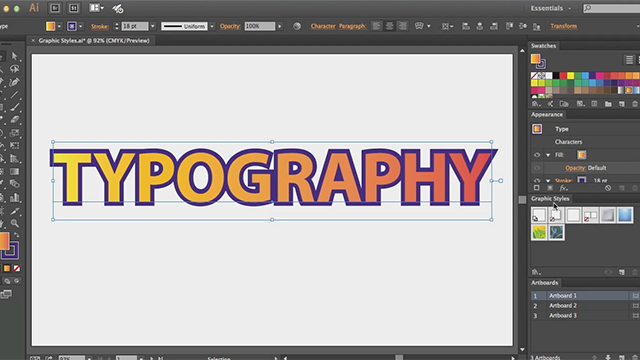This screenshot has height=360, width=640.
Task: Switch to Artboards panel tab
Action: click(544, 282)
